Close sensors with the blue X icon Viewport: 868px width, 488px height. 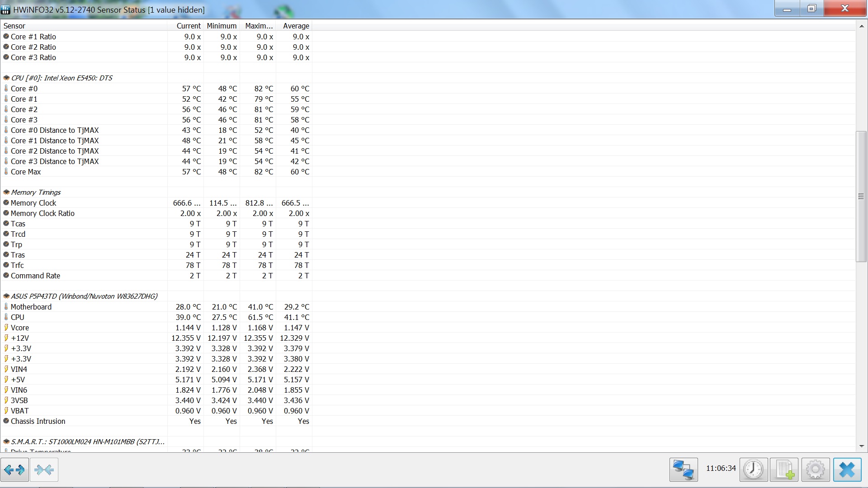pyautogui.click(x=847, y=470)
